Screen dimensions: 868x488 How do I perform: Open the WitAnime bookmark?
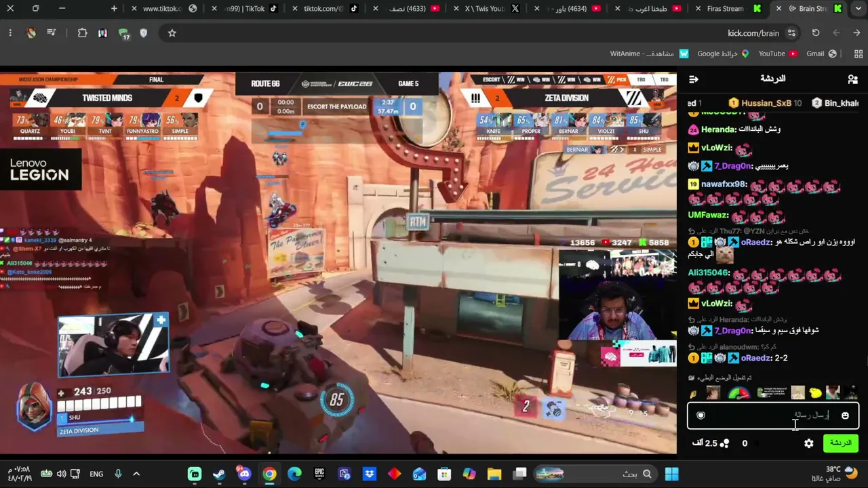649,54
